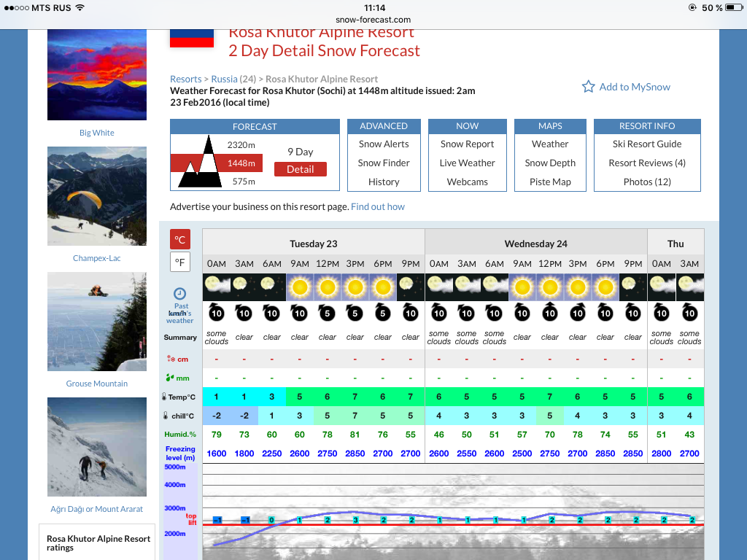This screenshot has width=747, height=560.
Task: Open the Piste Map
Action: (x=550, y=182)
